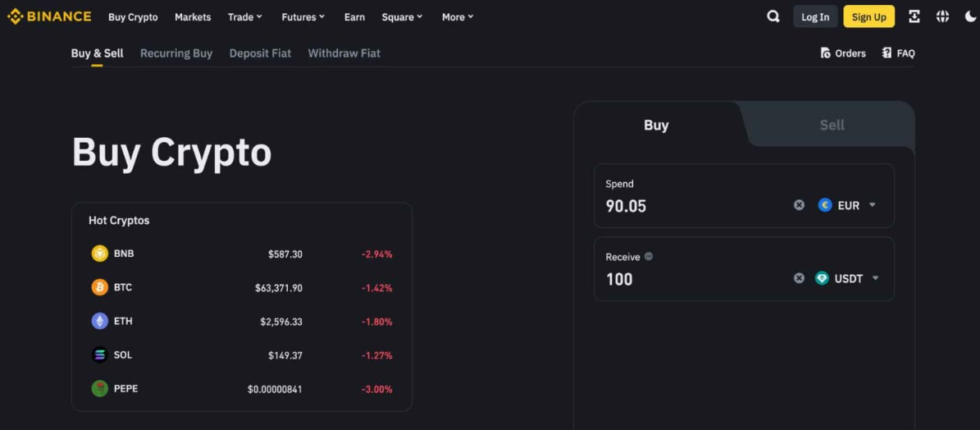The width and height of the screenshot is (980, 430).
Task: Open the Orders page
Action: 843,53
